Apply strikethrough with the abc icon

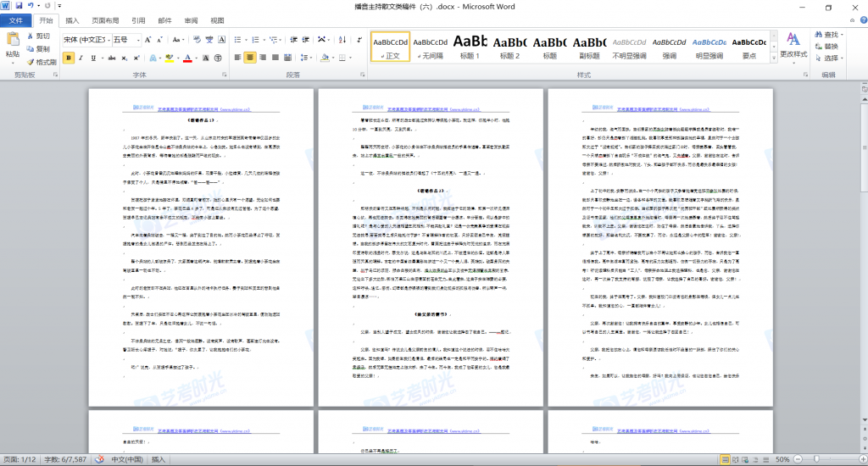(110, 58)
